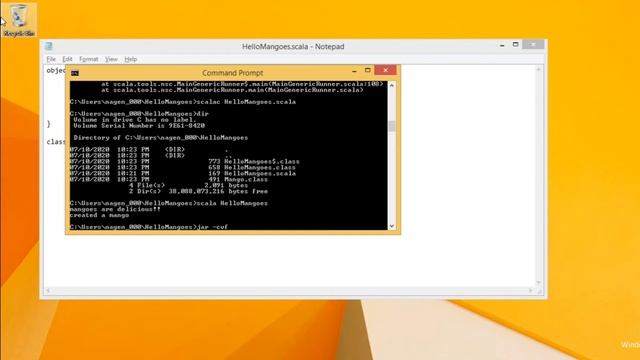
Task: Click the closing brace line in Notepad
Action: pos(49,124)
